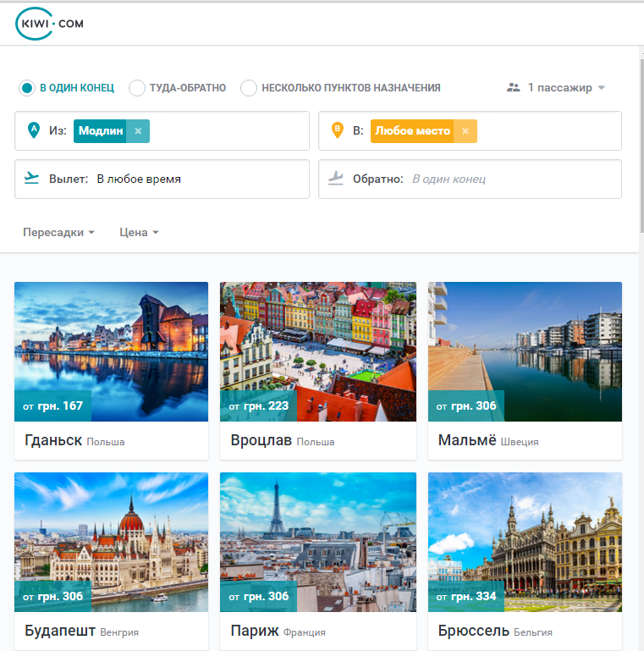Open the Вылет date field
644x651 pixels.
(x=162, y=179)
